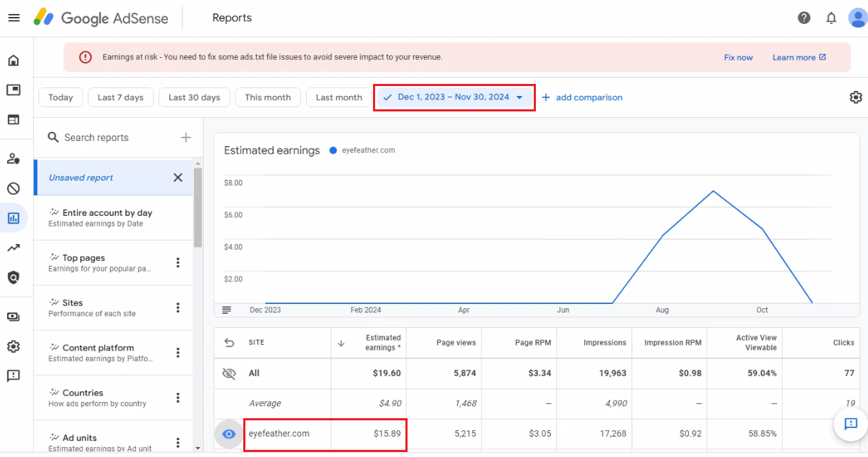This screenshot has width=868, height=457.
Task: Click the eyefeather.com chart legend dot
Action: [x=334, y=150]
